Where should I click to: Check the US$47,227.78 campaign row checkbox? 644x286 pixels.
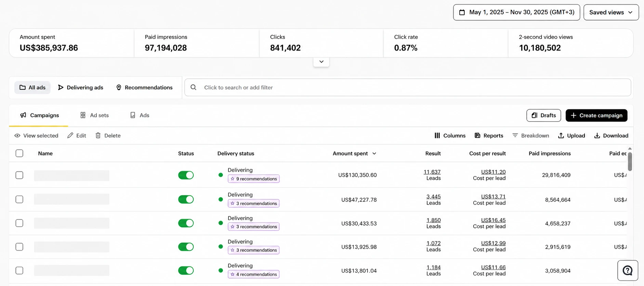click(19, 199)
